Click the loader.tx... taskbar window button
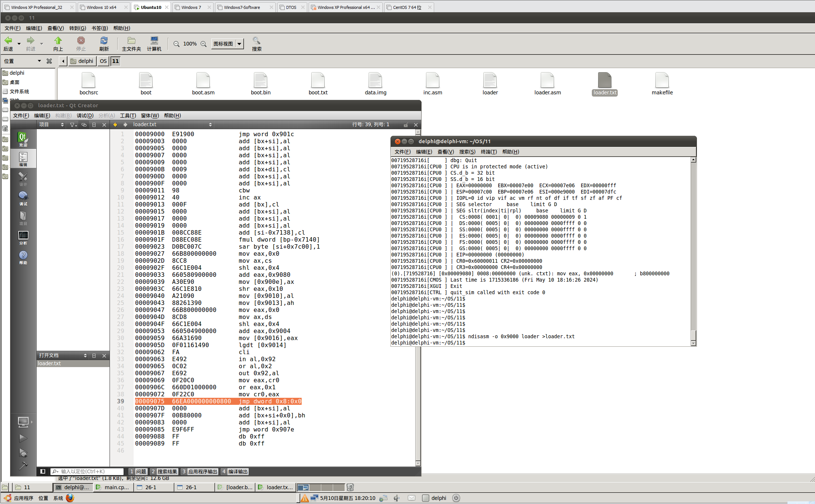 276,487
